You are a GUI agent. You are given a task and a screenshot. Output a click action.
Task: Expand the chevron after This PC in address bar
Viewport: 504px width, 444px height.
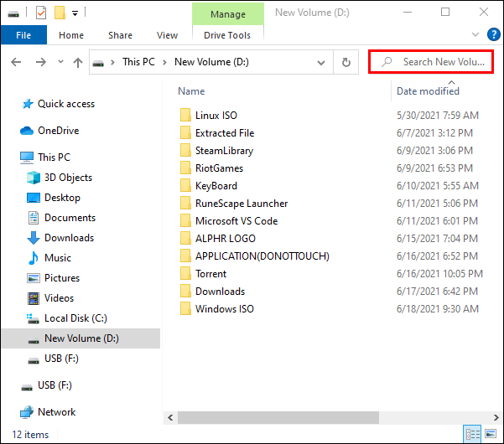pos(164,62)
